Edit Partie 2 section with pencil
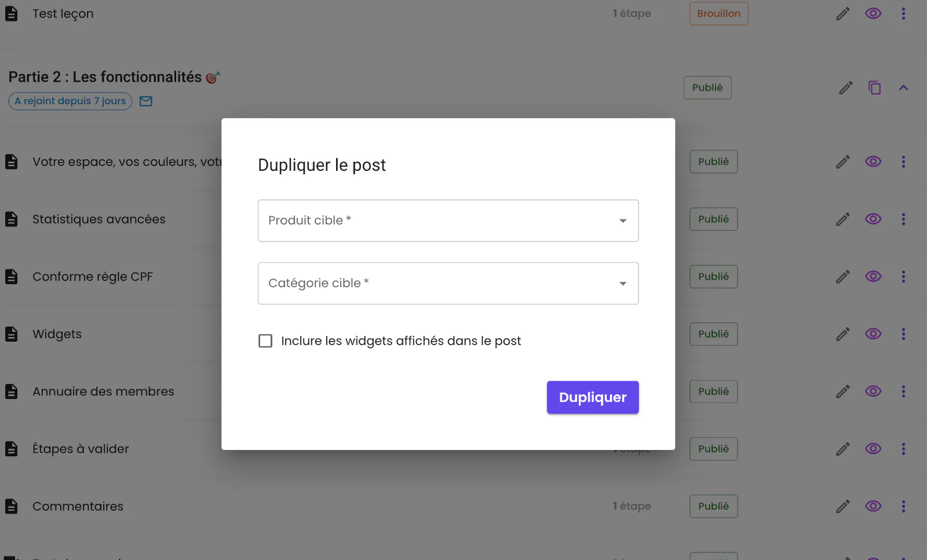The image size is (927, 560). click(x=846, y=87)
